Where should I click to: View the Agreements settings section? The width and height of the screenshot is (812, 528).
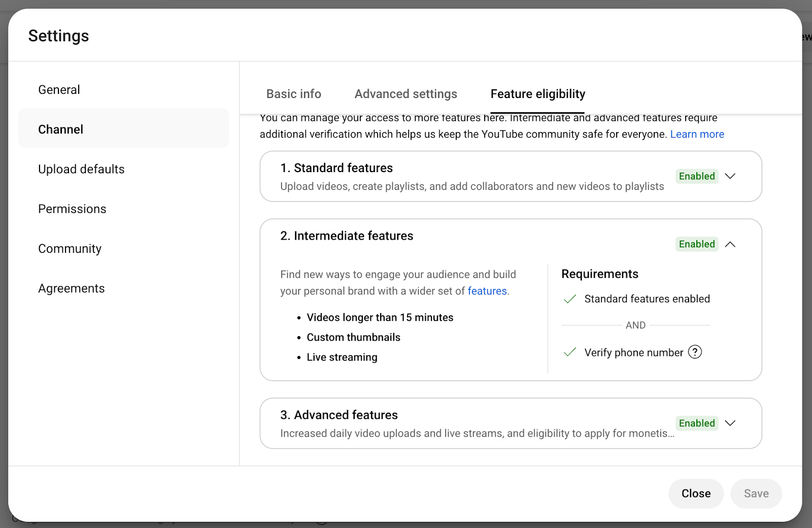point(72,288)
